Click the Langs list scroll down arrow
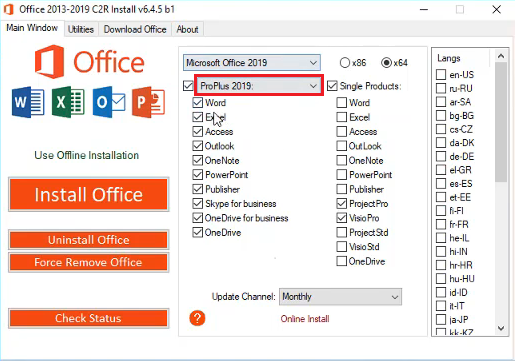 [x=501, y=328]
